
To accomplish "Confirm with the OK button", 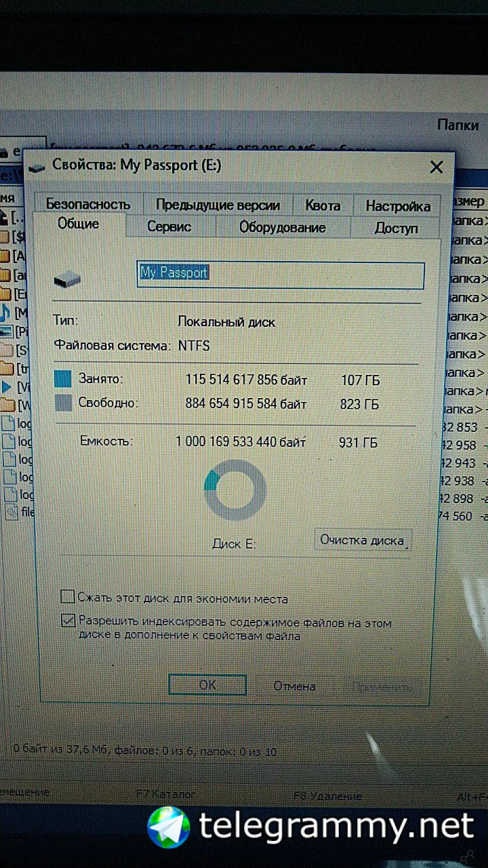I will [x=207, y=685].
